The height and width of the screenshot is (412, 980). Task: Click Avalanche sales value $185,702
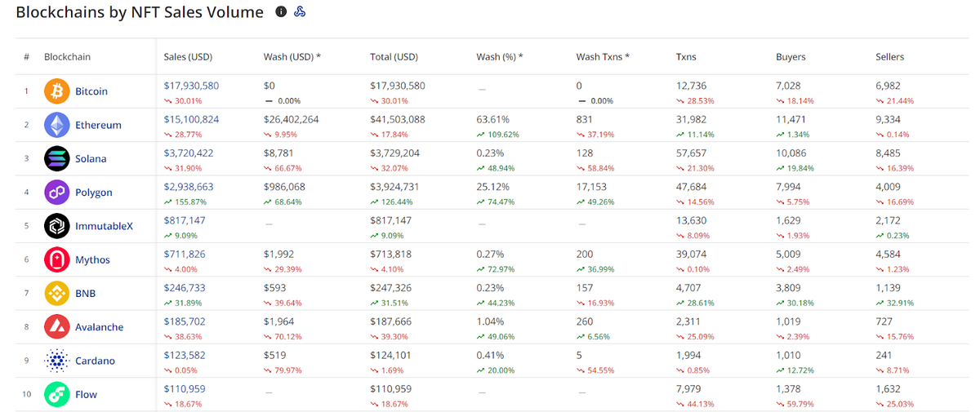(185, 321)
